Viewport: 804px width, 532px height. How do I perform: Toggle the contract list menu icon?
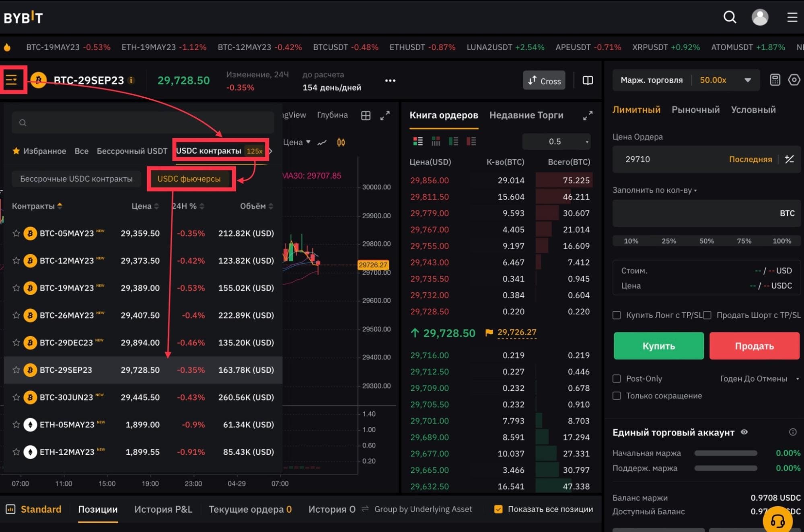click(x=12, y=80)
